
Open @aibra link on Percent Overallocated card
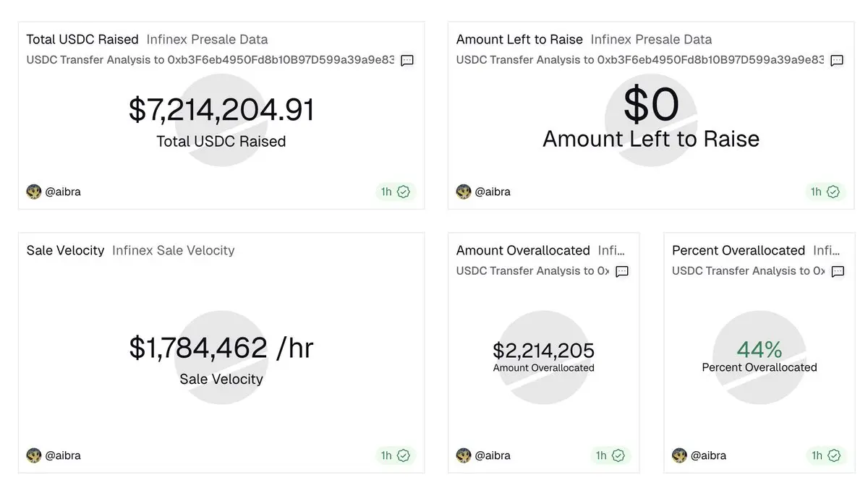point(708,455)
